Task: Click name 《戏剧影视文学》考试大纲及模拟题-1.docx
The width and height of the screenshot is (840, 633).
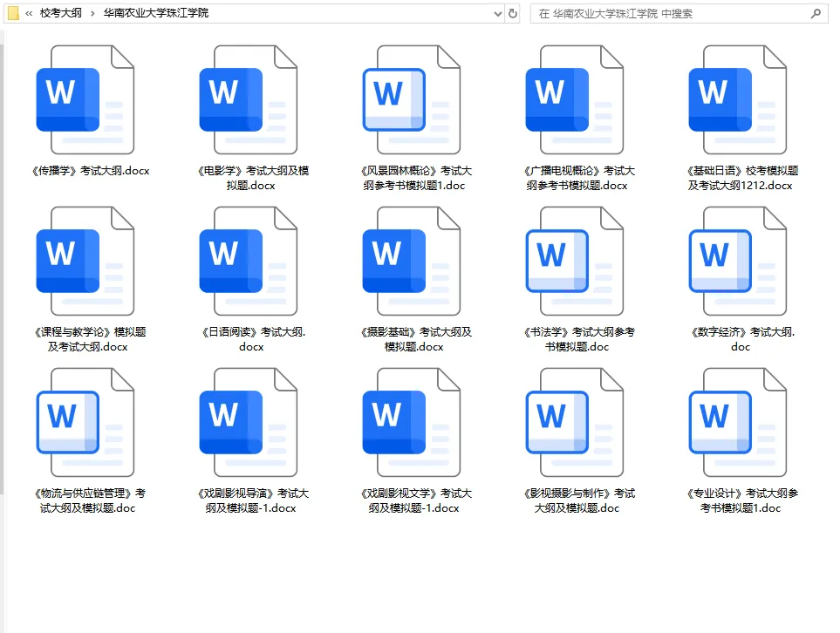Action: (x=415, y=500)
